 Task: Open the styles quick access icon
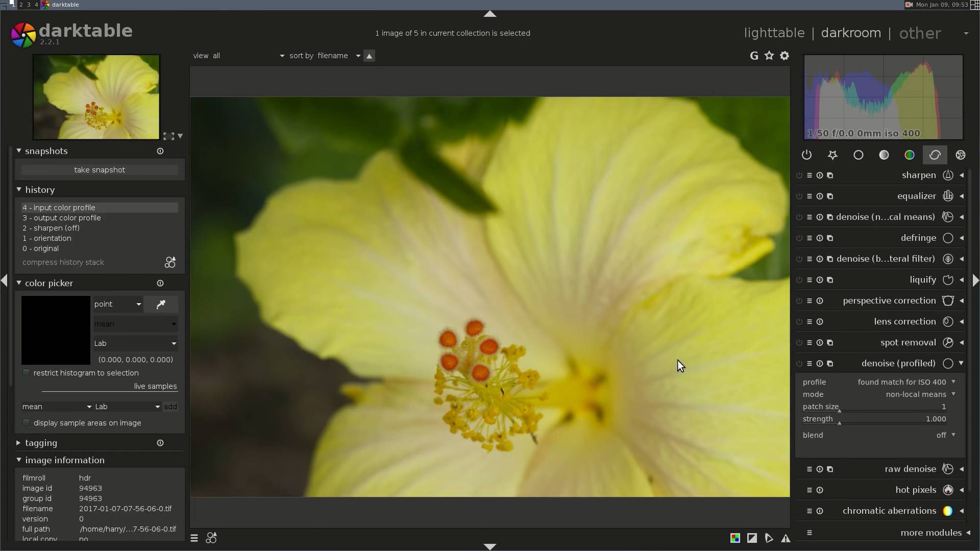[211, 538]
